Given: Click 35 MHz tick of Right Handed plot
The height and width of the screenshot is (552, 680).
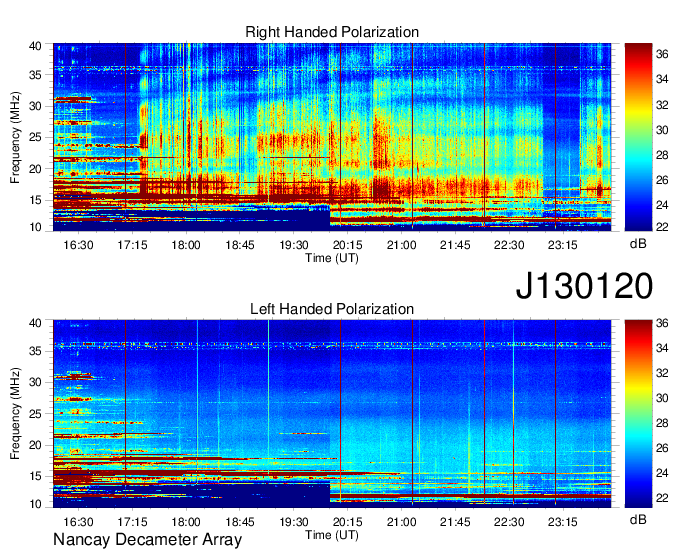Looking at the screenshot, I should coord(36,75).
